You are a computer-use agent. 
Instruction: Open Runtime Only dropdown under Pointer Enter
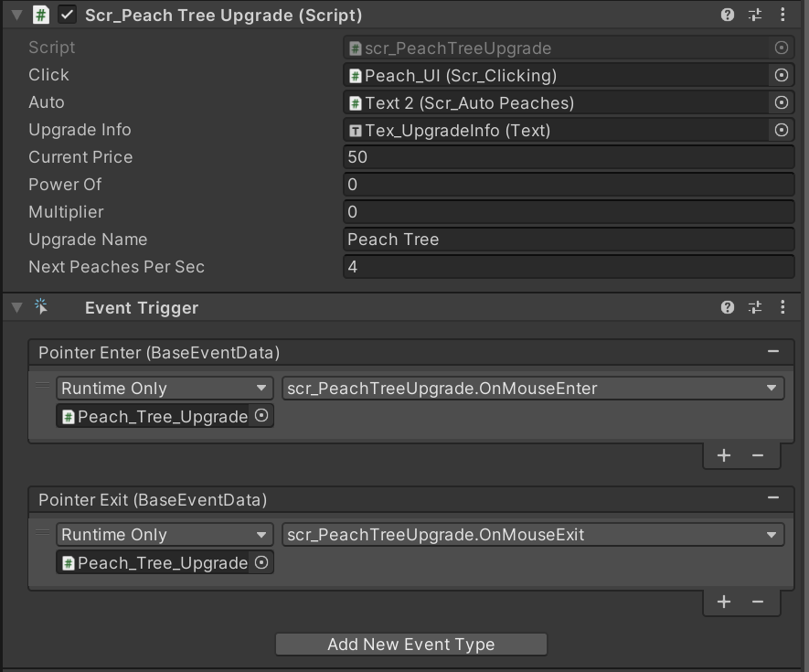165,389
